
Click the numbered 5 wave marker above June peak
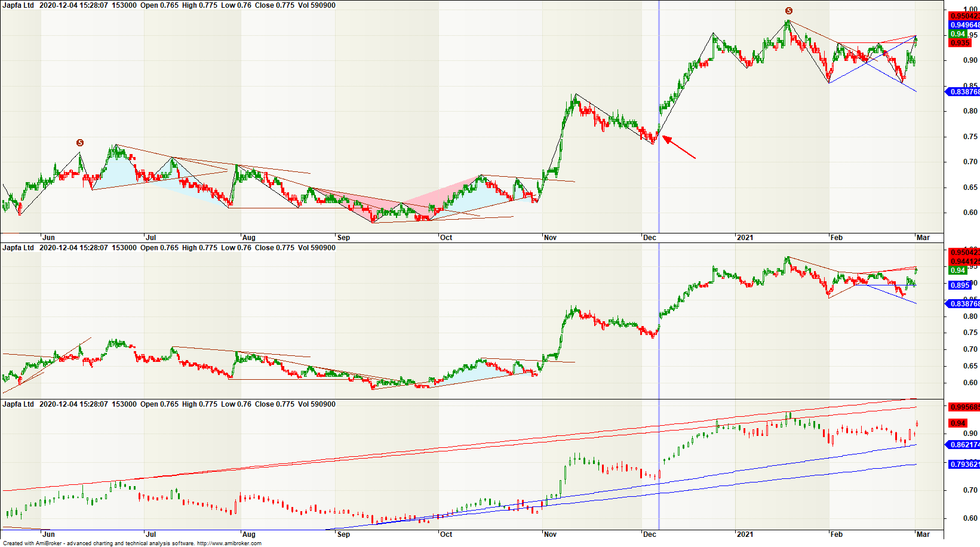[x=80, y=143]
